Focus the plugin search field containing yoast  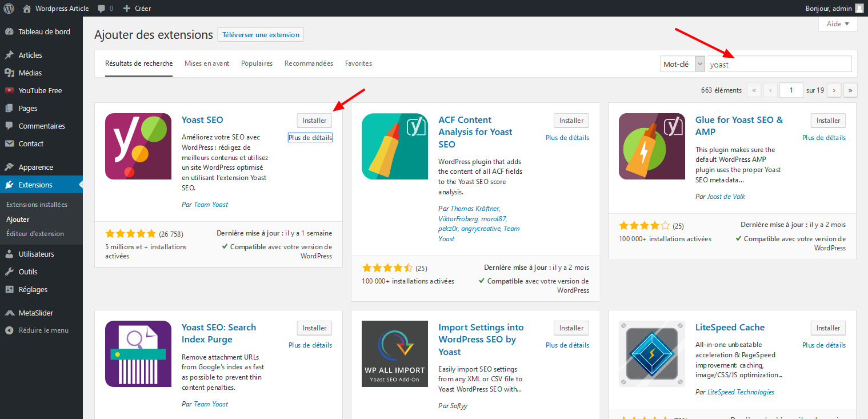779,64
